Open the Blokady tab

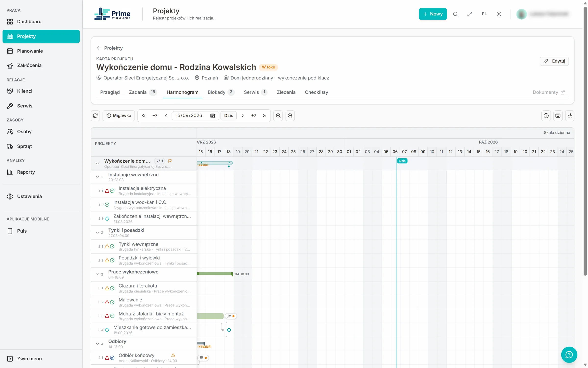coord(221,92)
